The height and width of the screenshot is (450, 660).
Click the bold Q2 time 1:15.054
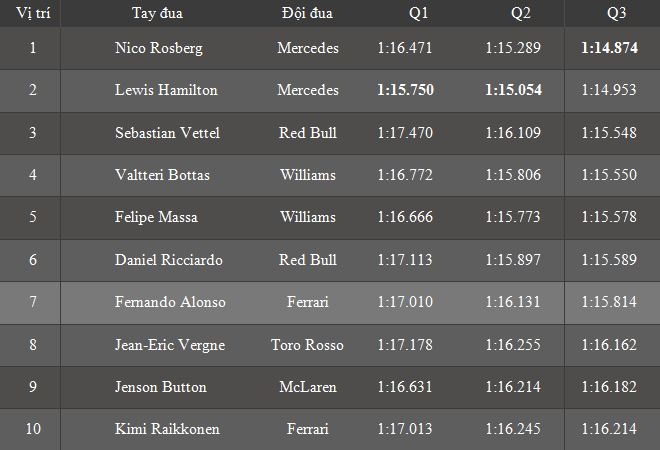click(513, 90)
